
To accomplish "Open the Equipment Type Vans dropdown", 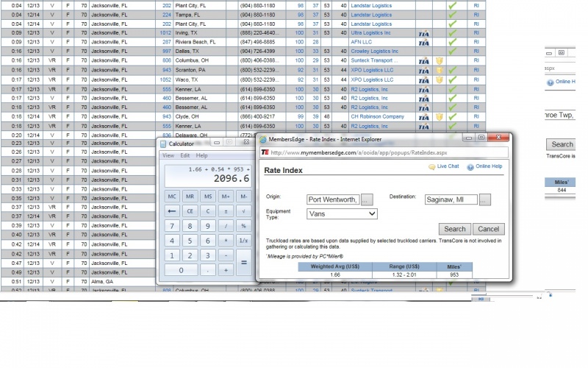I will tap(342, 213).
